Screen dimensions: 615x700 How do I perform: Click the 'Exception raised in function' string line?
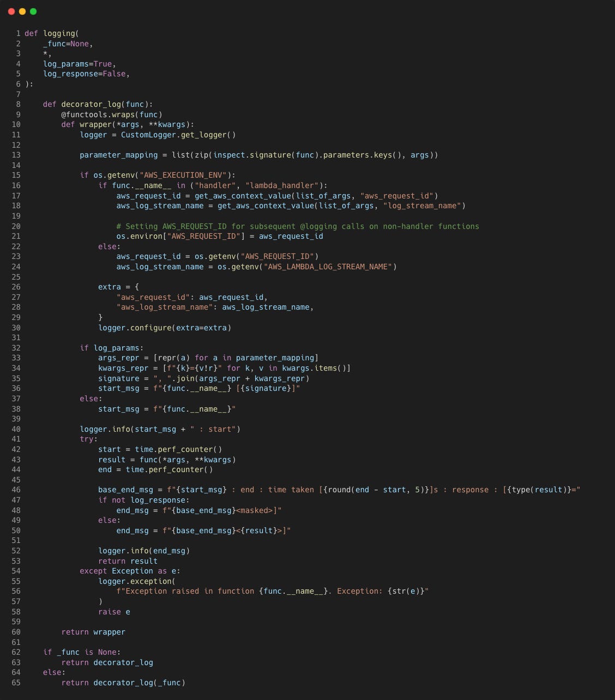tap(273, 591)
